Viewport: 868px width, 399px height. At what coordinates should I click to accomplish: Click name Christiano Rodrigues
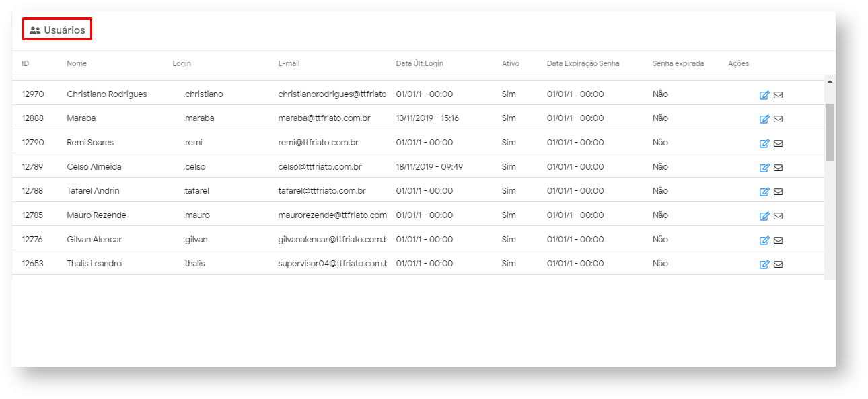click(106, 94)
